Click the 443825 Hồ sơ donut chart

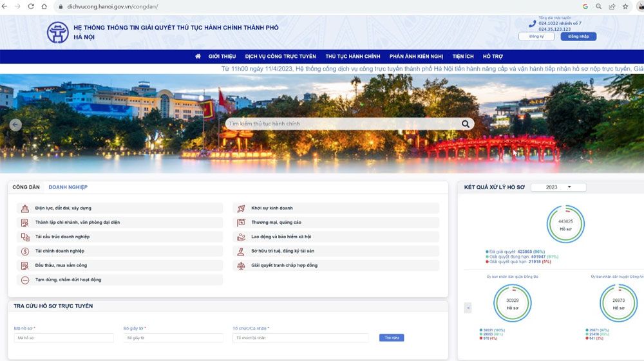tap(565, 224)
